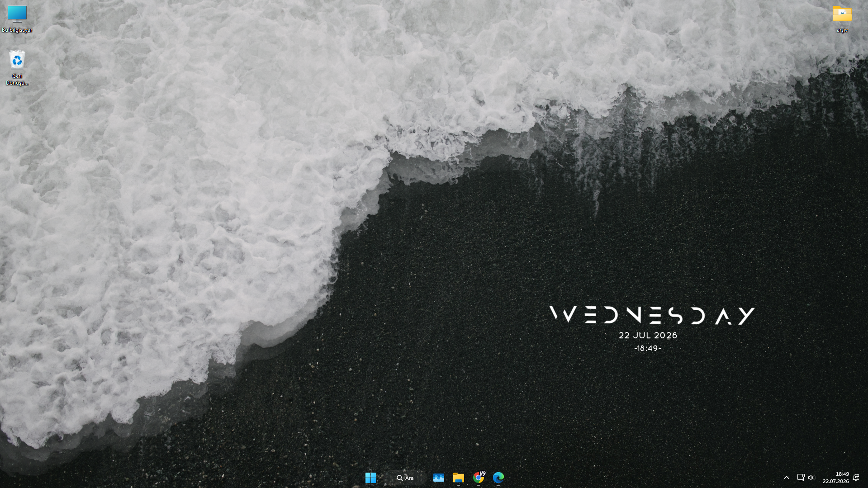
Task: Open taskbar clock showing 18:49
Action: pyautogui.click(x=835, y=478)
